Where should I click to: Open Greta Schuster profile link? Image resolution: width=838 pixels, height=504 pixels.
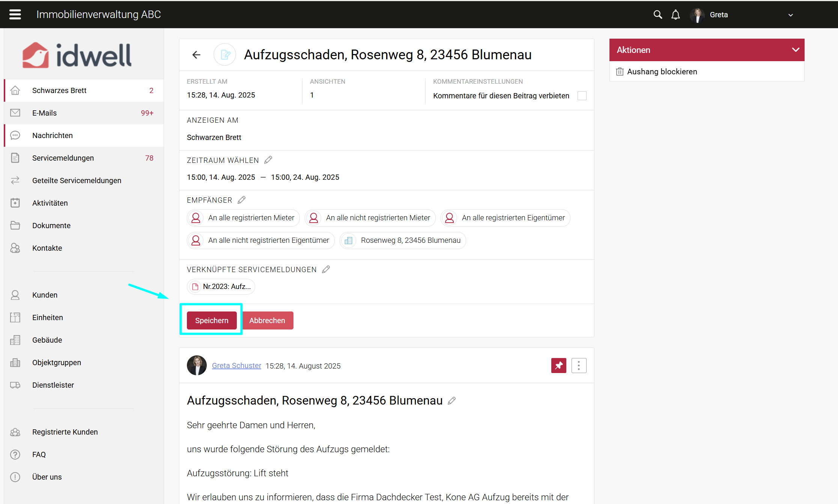[236, 366]
